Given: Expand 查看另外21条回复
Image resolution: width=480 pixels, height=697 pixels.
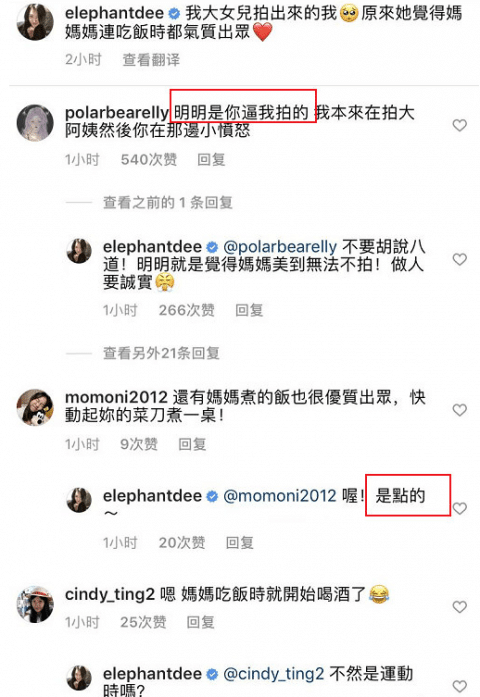Looking at the screenshot, I should pyautogui.click(x=161, y=353).
